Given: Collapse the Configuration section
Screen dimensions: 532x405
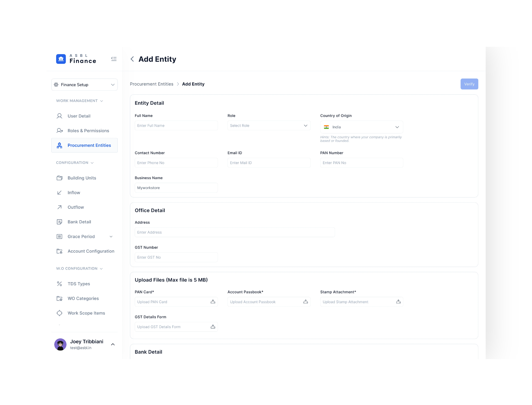Looking at the screenshot, I should [x=92, y=163].
